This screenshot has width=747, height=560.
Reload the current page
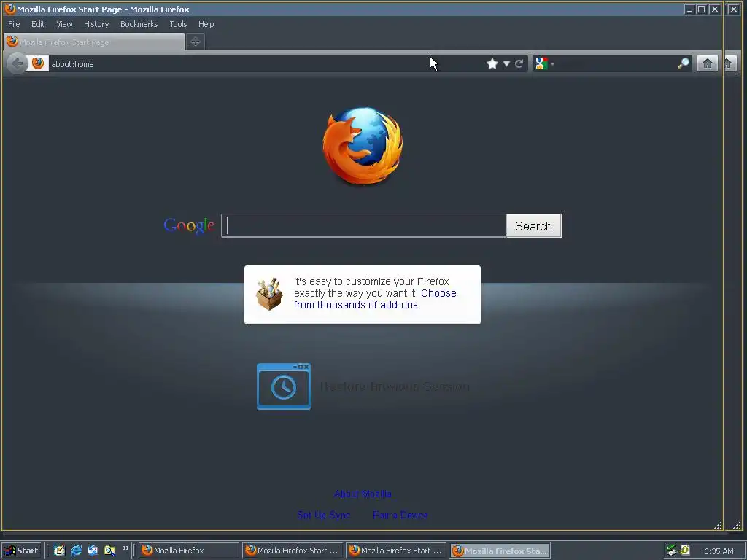(519, 64)
